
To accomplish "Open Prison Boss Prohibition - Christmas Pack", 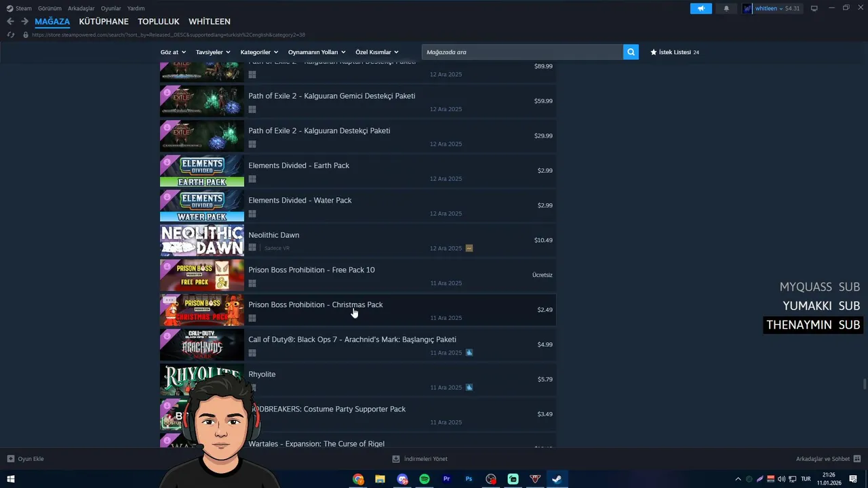I will 358,310.
